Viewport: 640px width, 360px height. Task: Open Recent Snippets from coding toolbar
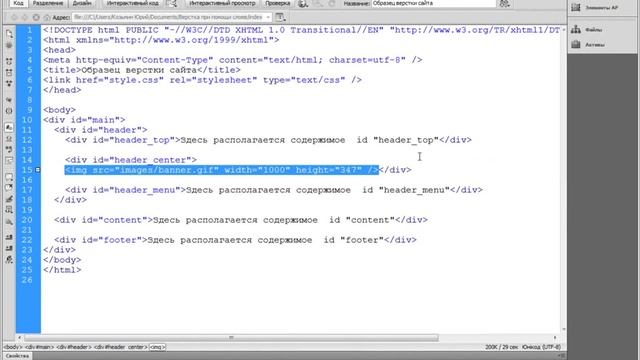[x=9, y=210]
